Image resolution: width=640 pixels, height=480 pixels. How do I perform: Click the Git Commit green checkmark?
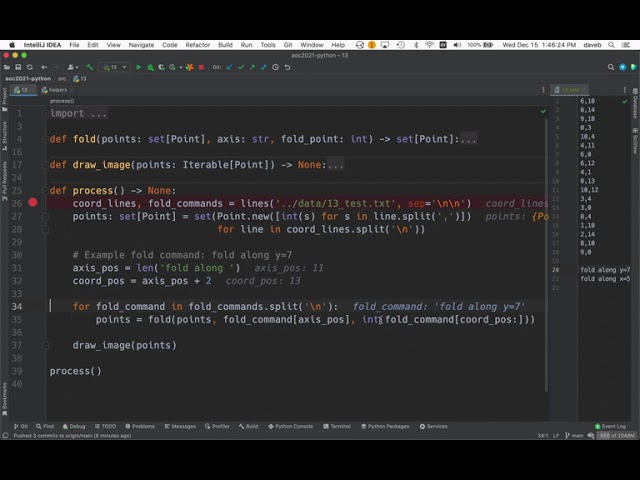[241, 67]
